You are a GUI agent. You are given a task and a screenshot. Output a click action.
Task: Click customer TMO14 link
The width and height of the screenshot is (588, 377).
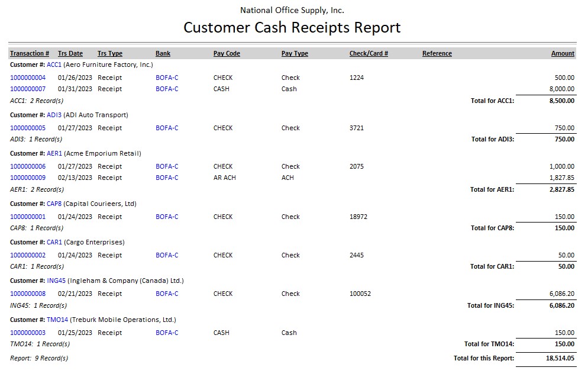(57, 320)
